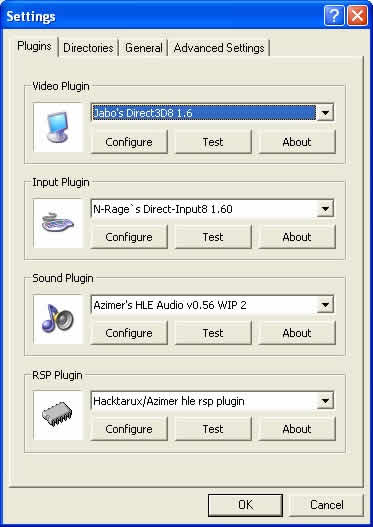Switch to the Plugins tab

[x=34, y=46]
